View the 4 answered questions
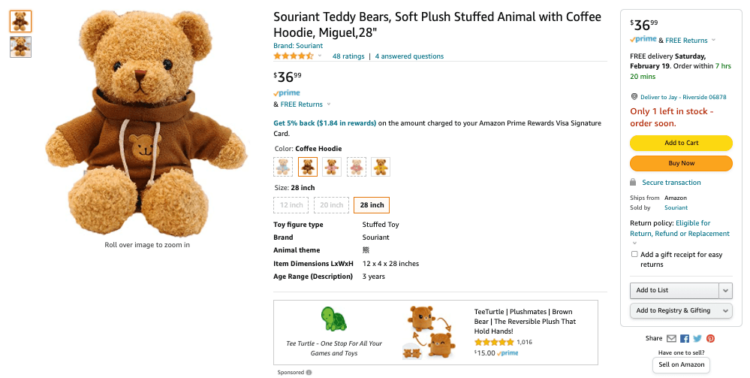Screen dimensions: 750x378 tap(409, 56)
